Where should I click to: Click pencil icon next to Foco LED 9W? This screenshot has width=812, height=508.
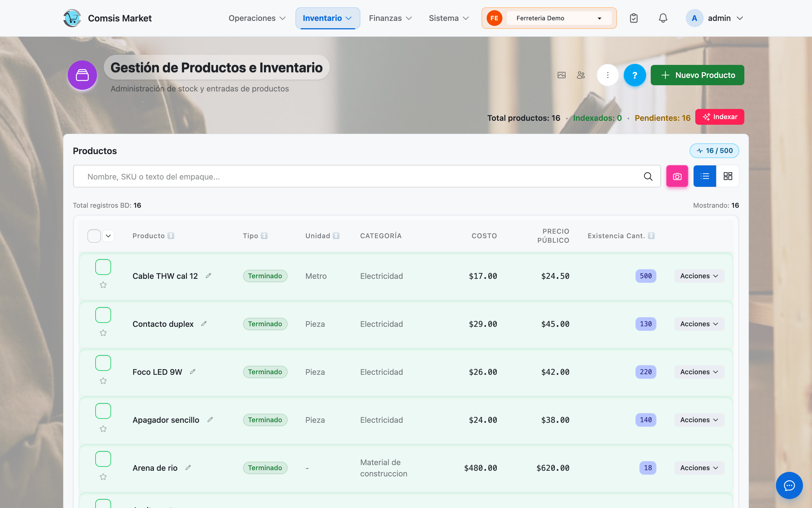[x=193, y=372]
